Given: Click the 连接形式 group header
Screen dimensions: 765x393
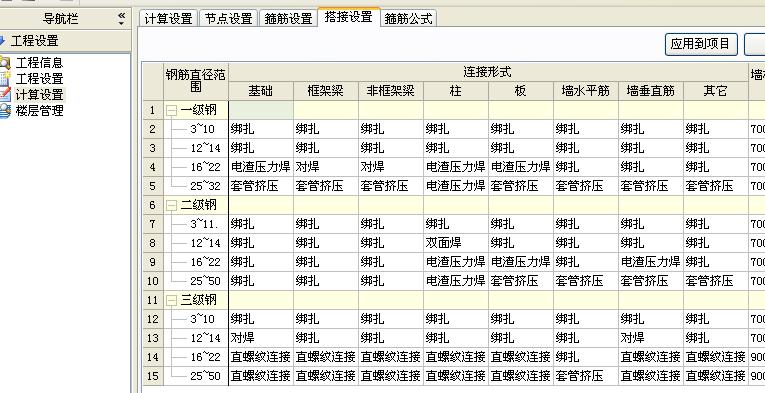Looking at the screenshot, I should [488, 72].
